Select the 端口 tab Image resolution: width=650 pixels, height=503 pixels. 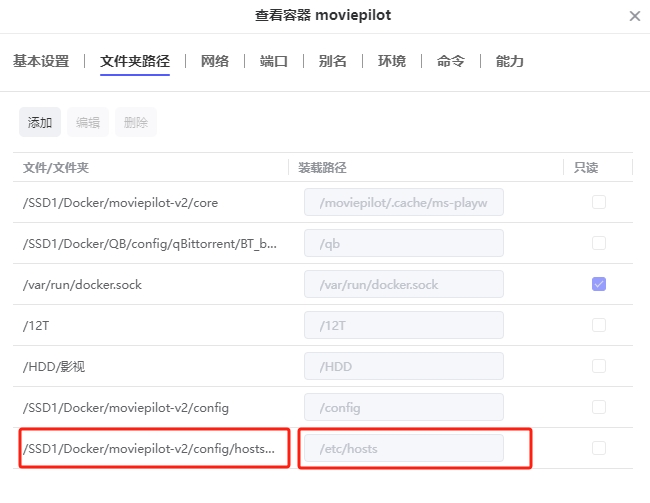click(x=274, y=62)
